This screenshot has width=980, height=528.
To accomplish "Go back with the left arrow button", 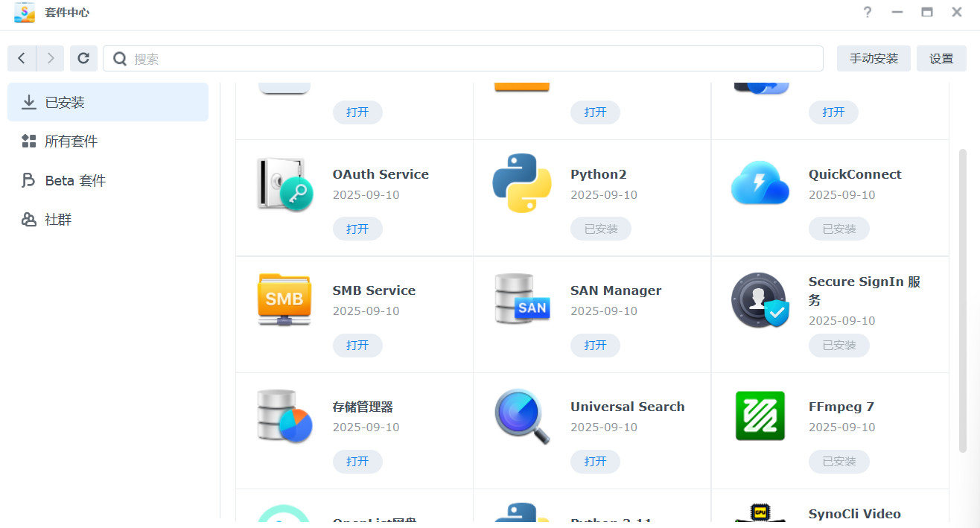I will (22, 58).
